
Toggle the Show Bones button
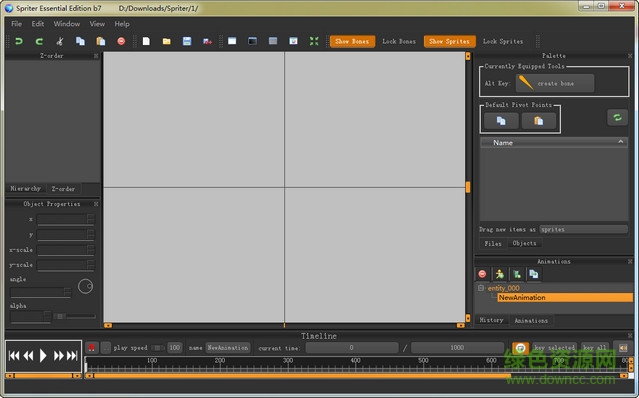point(352,41)
